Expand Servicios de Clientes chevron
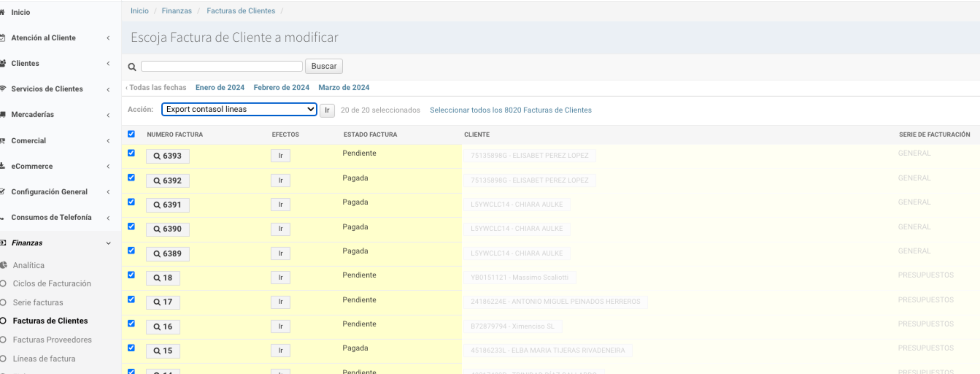 click(108, 89)
